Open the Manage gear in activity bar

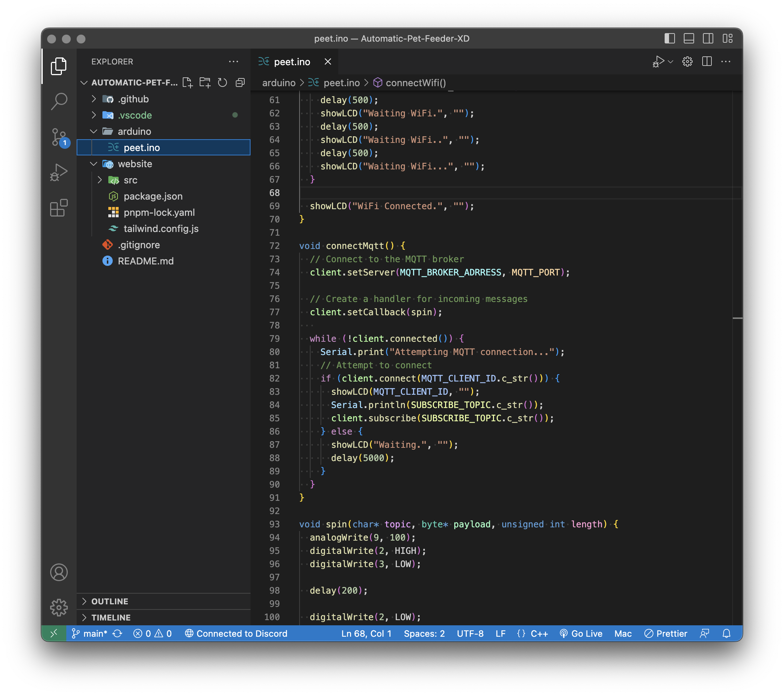pyautogui.click(x=59, y=607)
